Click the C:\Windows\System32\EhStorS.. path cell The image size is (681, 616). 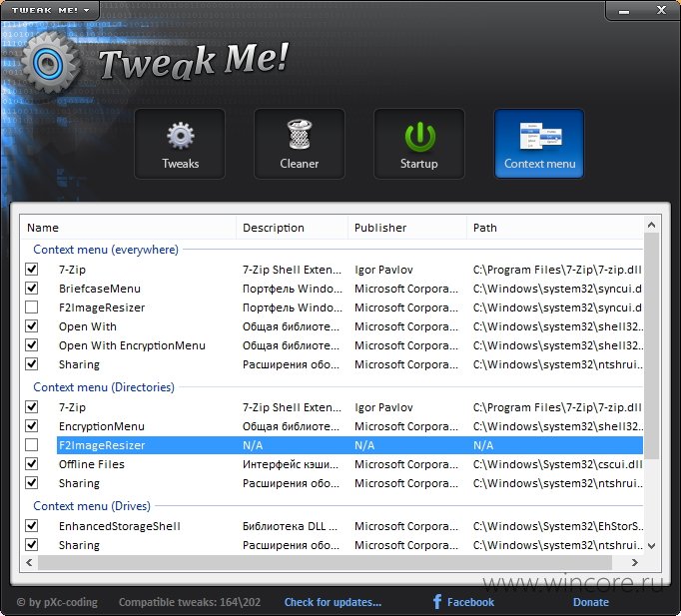(558, 526)
